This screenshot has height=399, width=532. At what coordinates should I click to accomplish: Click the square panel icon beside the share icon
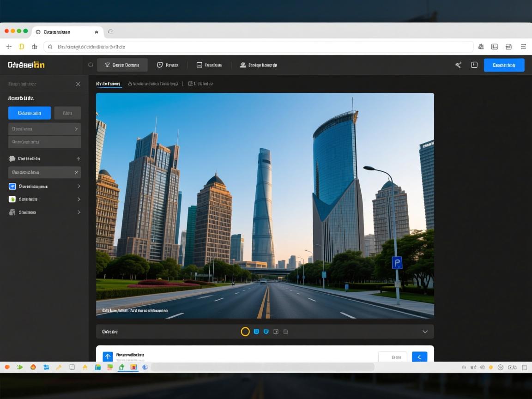click(474, 65)
